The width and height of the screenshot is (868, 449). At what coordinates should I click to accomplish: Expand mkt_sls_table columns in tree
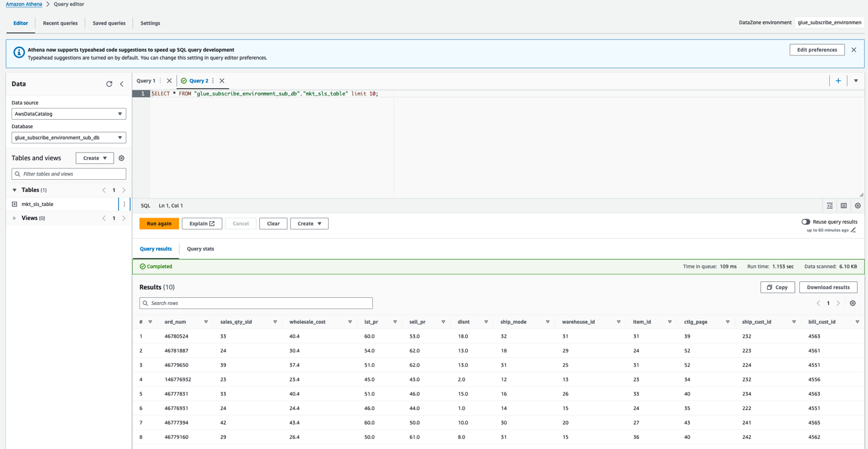[15, 204]
